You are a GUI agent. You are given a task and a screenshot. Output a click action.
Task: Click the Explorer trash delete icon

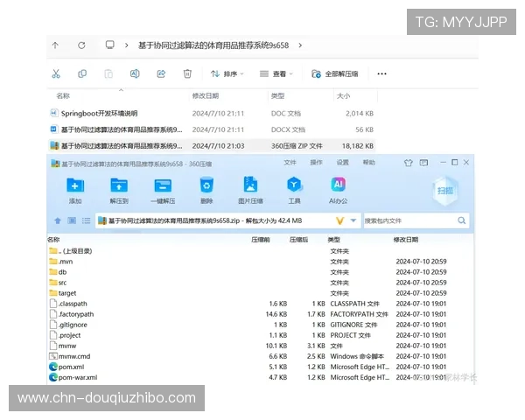[x=187, y=74]
